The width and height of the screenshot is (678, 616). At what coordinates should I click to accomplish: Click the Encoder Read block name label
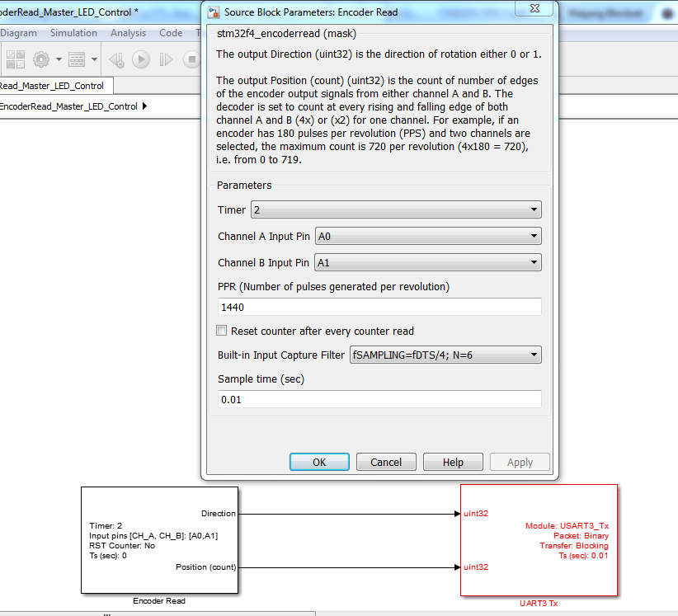click(x=159, y=601)
